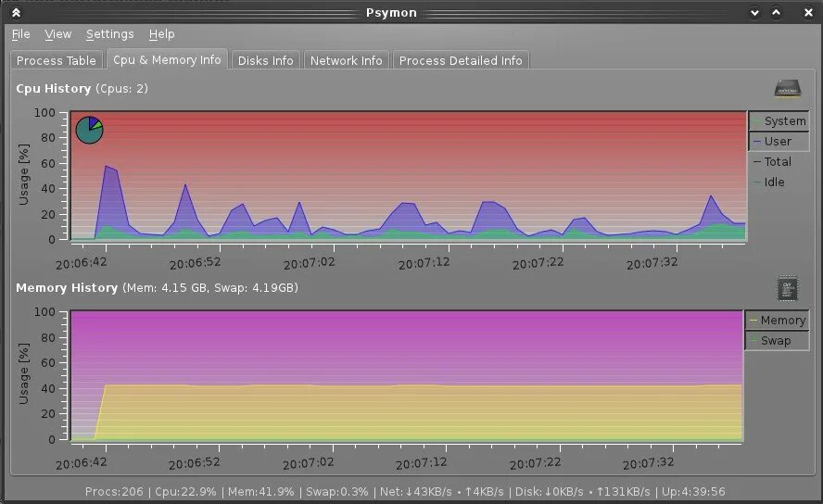Open the Settings menu

click(x=109, y=34)
